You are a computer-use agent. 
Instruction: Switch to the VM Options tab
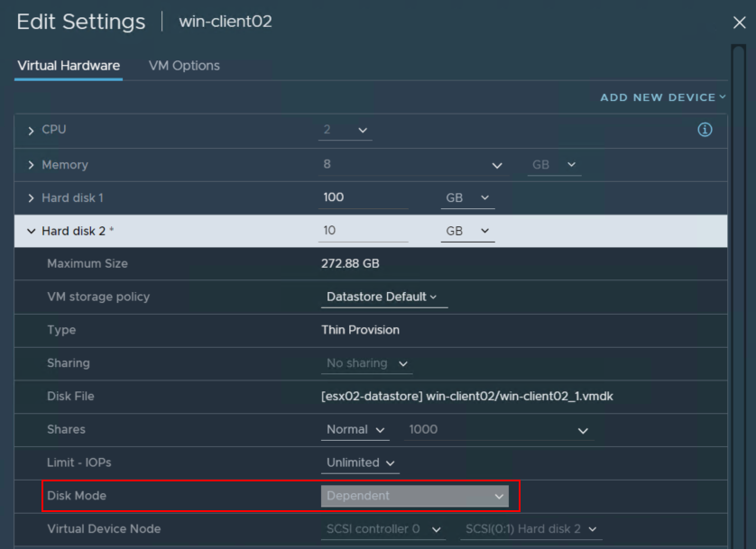[184, 66]
